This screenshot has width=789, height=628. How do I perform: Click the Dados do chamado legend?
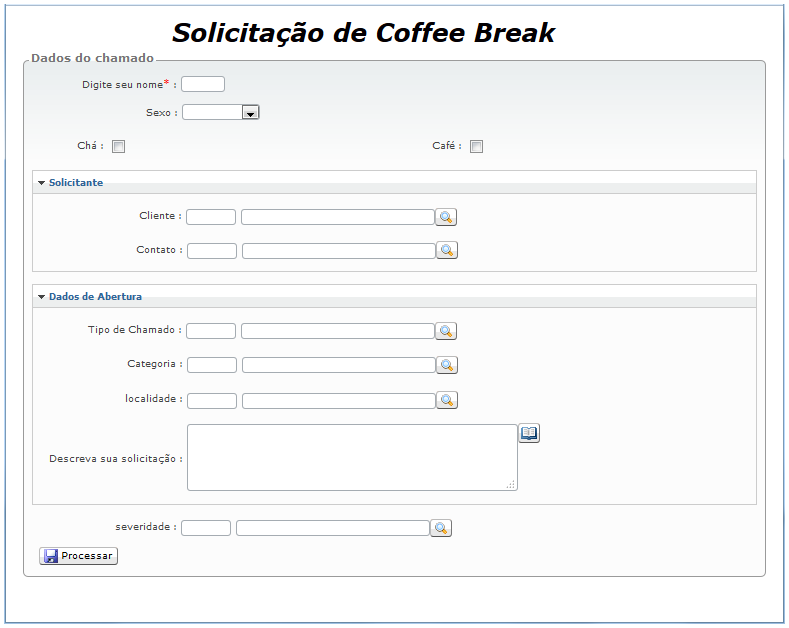point(92,58)
